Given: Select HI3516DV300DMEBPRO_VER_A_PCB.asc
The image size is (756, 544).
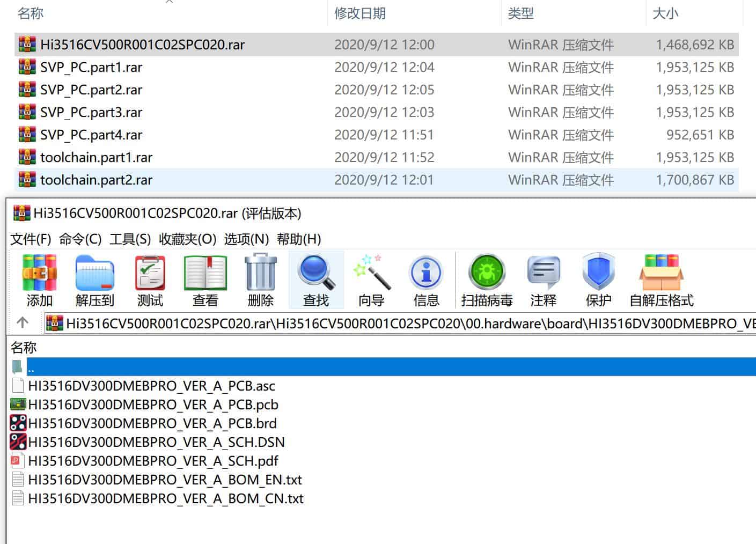Looking at the screenshot, I should pos(151,386).
